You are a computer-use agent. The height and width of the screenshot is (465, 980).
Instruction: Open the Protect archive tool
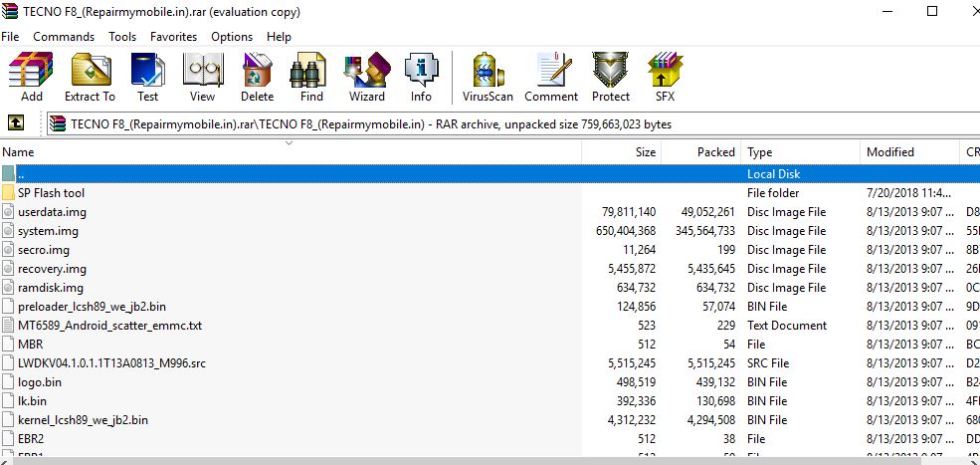pos(610,78)
